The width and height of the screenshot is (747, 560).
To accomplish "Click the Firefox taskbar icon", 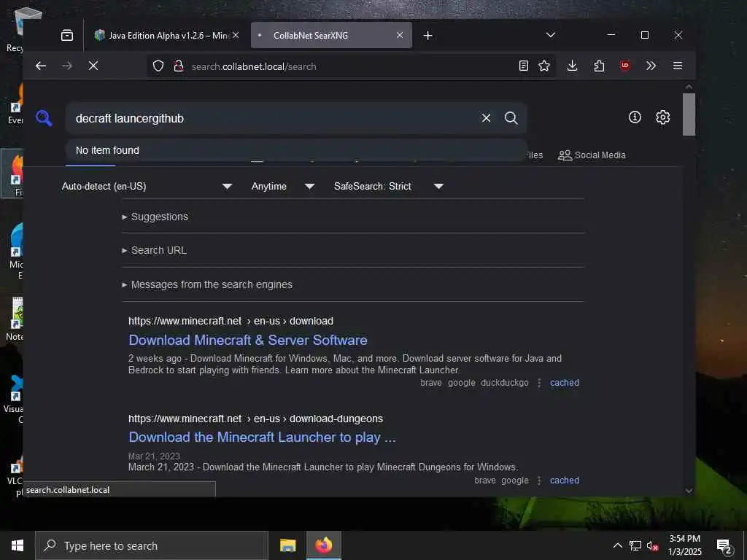I will click(x=324, y=545).
